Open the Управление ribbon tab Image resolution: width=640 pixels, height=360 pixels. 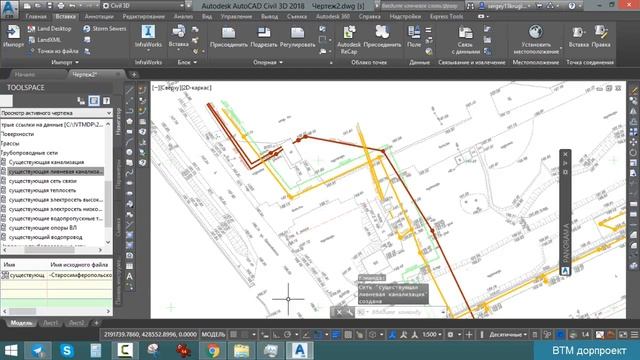[x=236, y=17]
